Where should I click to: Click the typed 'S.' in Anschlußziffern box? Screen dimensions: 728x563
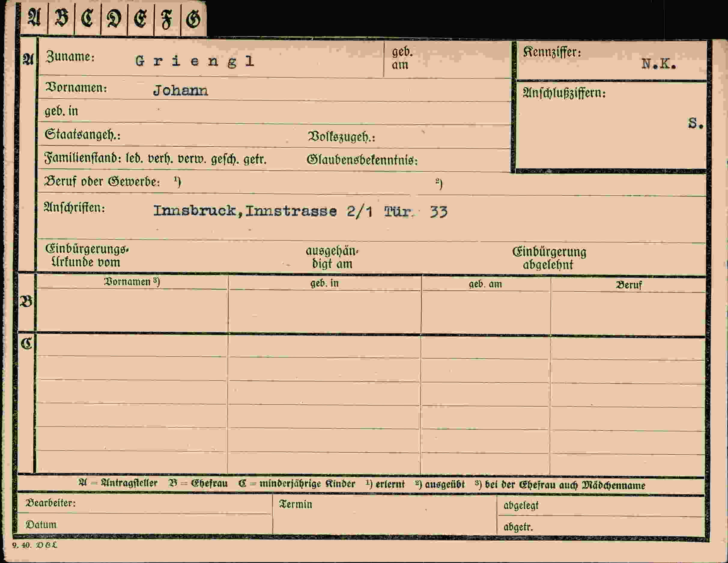[695, 123]
